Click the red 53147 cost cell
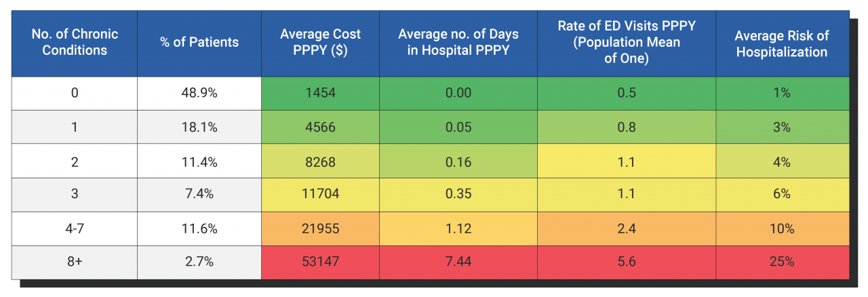Screen dimensions: 868x297 (320, 262)
